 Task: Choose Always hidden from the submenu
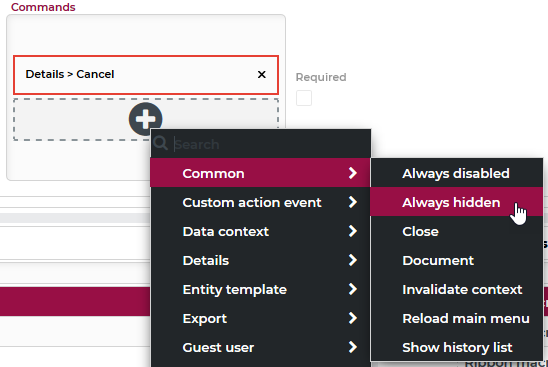(456, 202)
